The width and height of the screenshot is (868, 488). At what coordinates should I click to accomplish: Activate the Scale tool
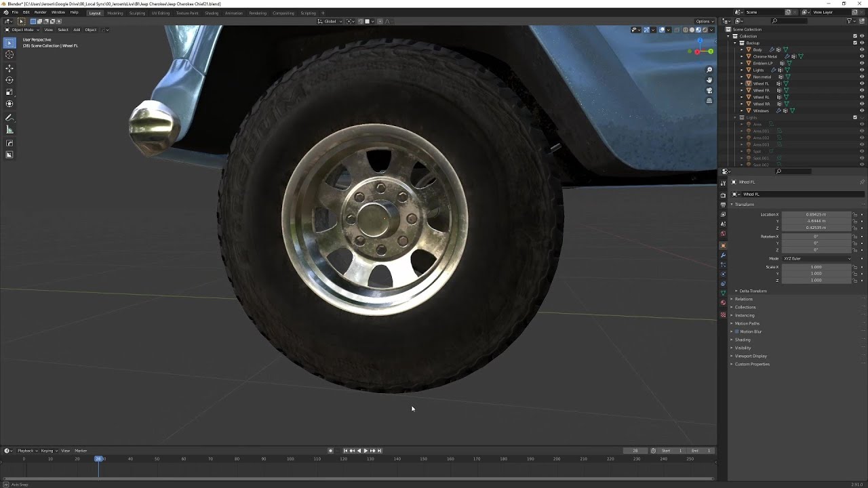click(9, 92)
